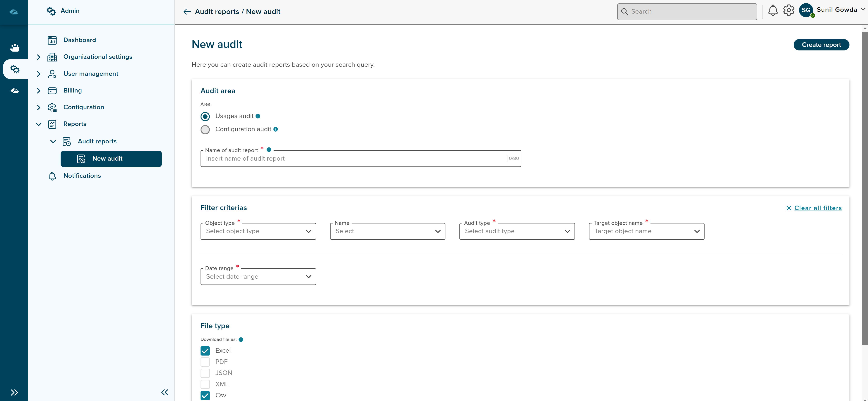Viewport: 868px width, 401px height.
Task: Click the page vertical scrollbar
Action: 865,189
